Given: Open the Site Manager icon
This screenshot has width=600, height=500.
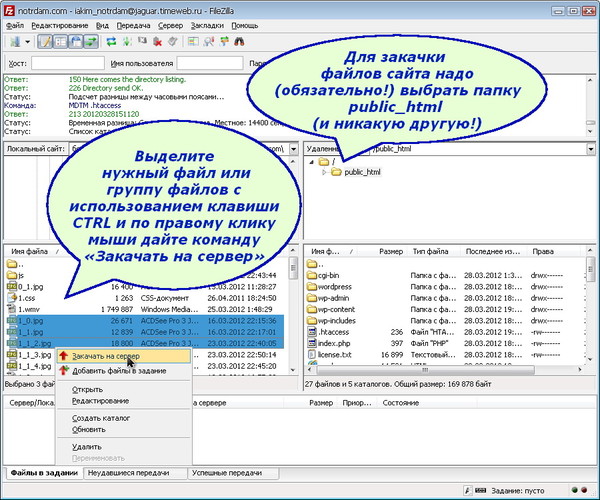Looking at the screenshot, I should pos(15,42).
